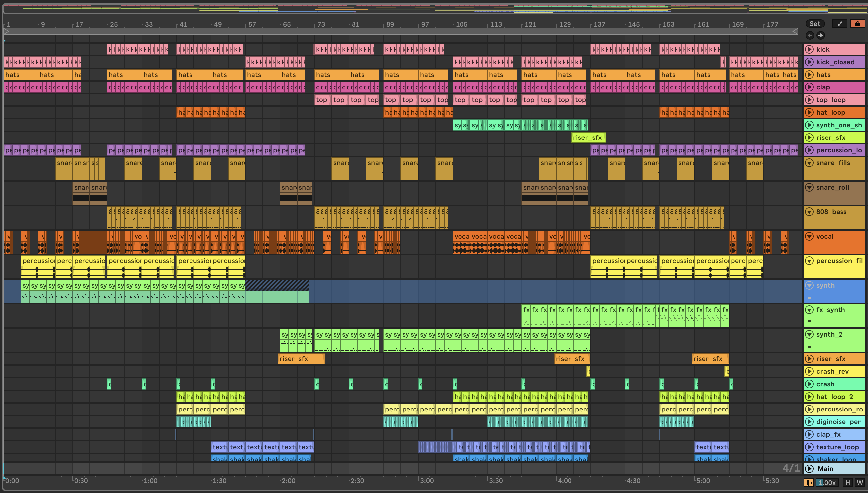
Task: Collapse the fx_synth track
Action: point(809,310)
